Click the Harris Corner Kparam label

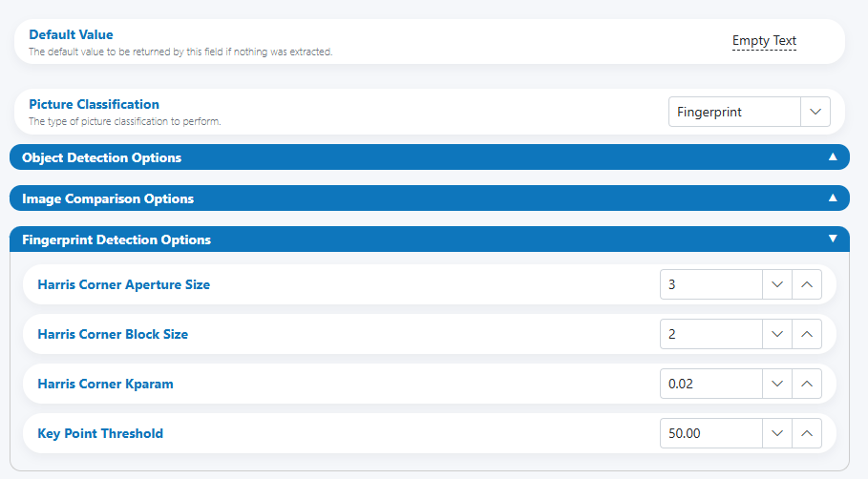105,384
